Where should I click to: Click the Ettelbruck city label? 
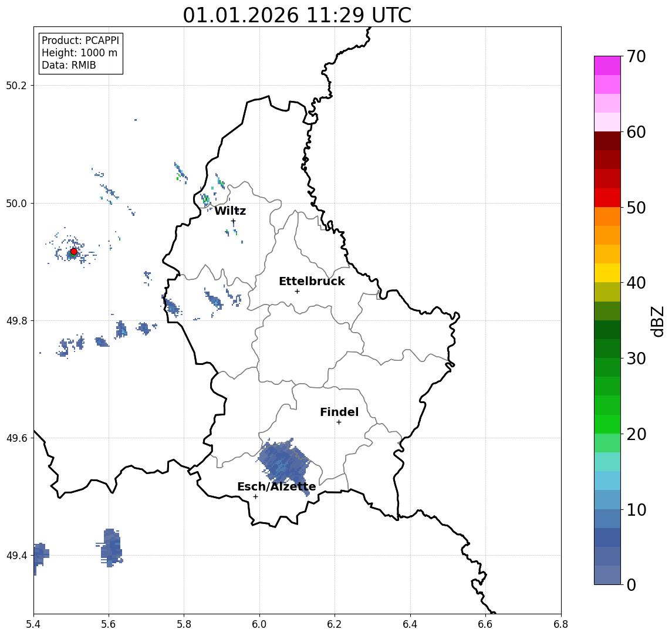312,281
